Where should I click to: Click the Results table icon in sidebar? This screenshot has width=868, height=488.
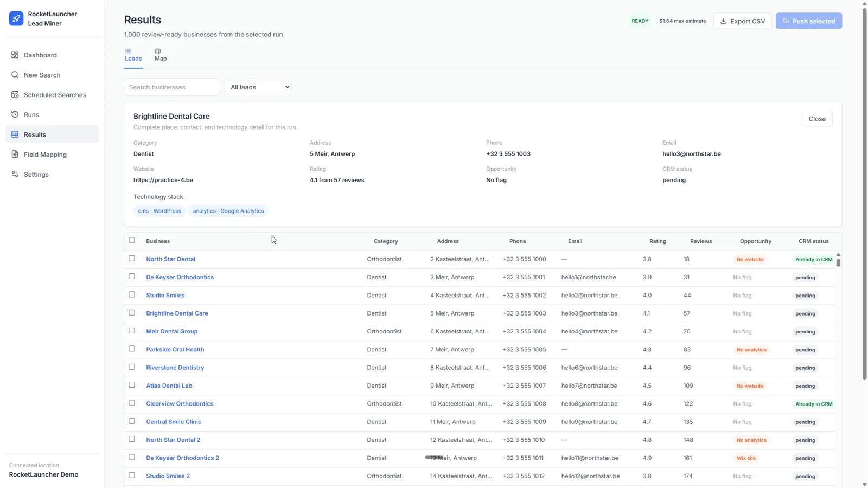click(x=15, y=134)
